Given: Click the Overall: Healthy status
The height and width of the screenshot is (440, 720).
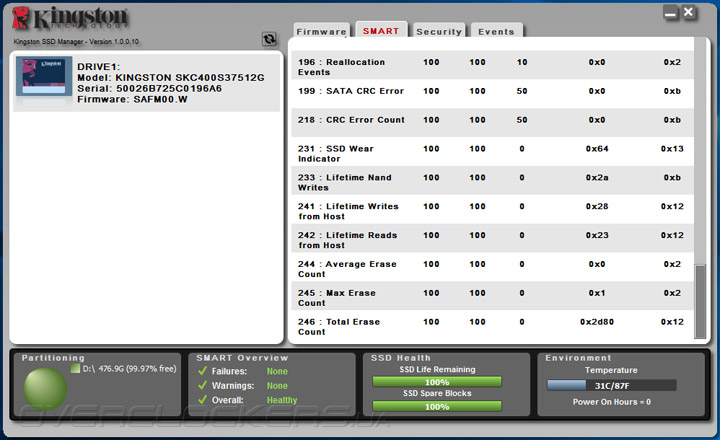Looking at the screenshot, I should click(254, 400).
